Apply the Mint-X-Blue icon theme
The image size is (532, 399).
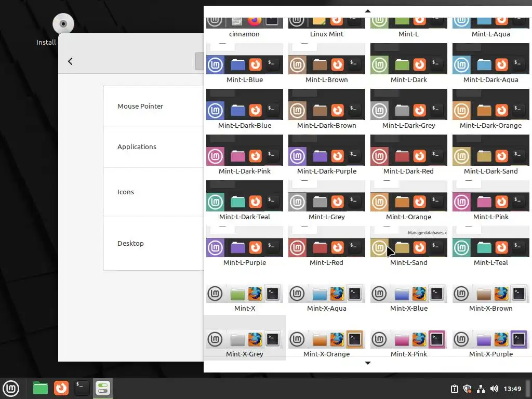tap(408, 298)
